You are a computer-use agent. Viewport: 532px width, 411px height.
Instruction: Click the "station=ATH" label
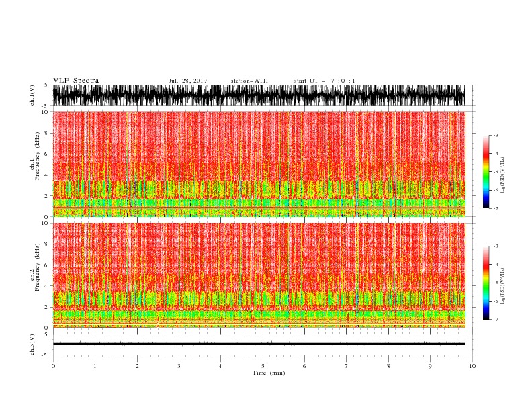click(x=249, y=81)
